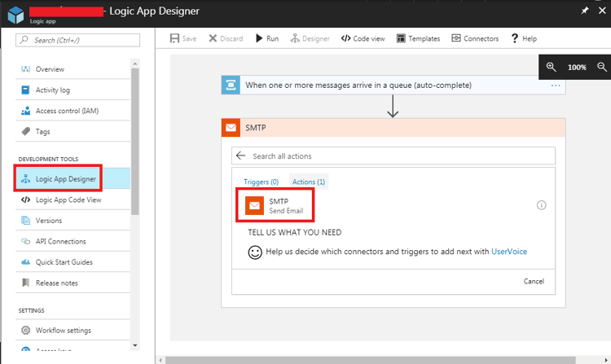Click the canvas horizontal scrollbar

[x=370, y=361]
